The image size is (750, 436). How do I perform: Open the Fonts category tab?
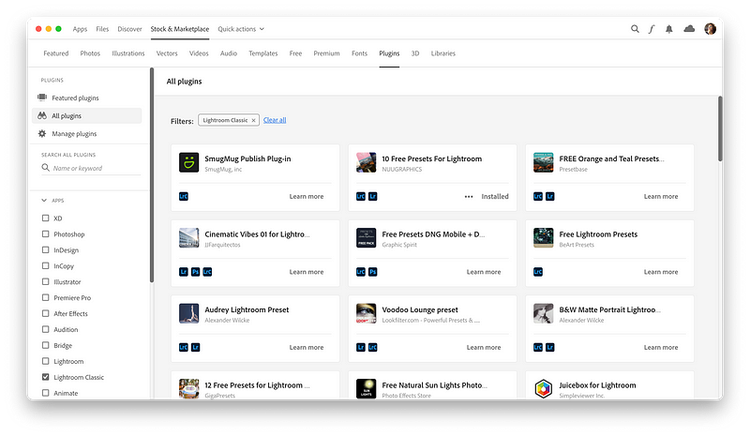(x=359, y=54)
